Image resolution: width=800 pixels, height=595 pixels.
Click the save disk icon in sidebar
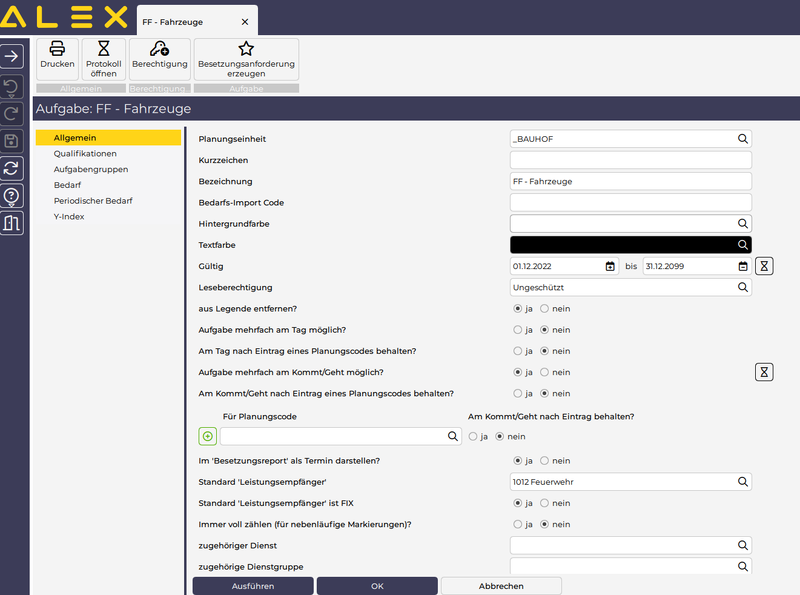[x=12, y=140]
